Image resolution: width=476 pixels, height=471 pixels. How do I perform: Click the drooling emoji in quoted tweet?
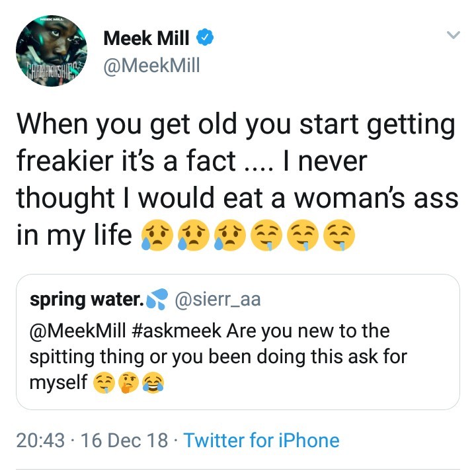tap(102, 384)
